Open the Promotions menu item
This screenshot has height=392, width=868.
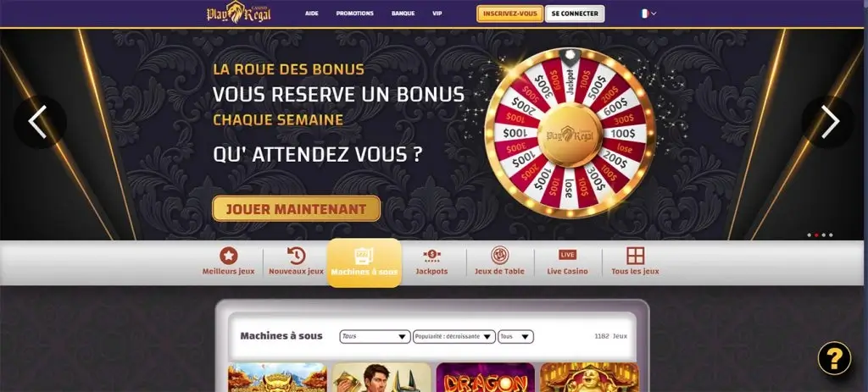[355, 14]
